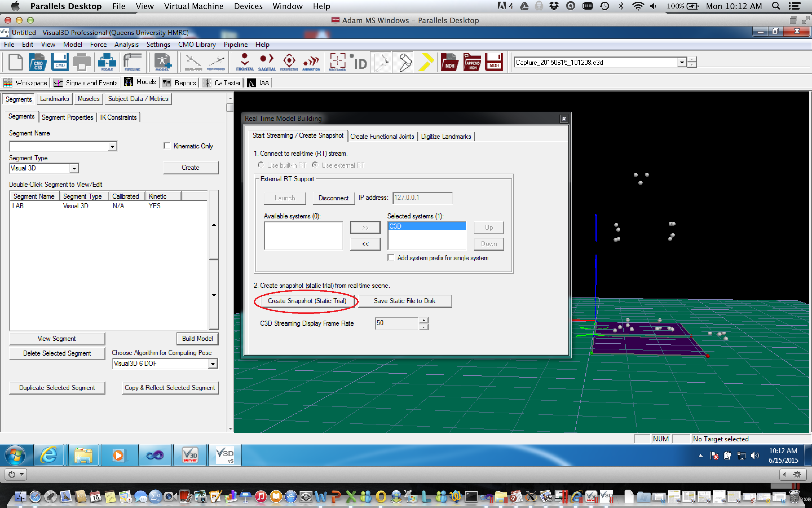Image resolution: width=812 pixels, height=508 pixels.
Task: Switch to Sagital view icon
Action: point(267,62)
